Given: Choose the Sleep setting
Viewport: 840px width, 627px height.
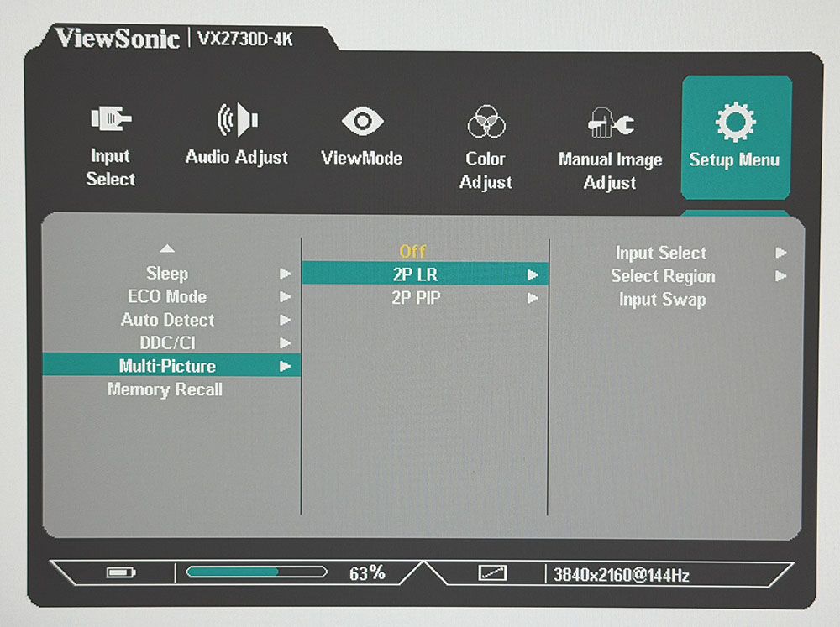Looking at the screenshot, I should click(x=167, y=274).
